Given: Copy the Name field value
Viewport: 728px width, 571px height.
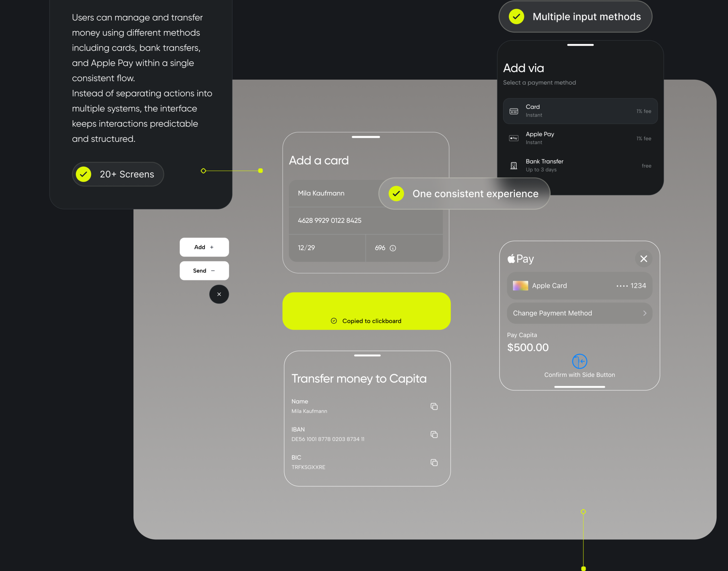Looking at the screenshot, I should (x=434, y=407).
